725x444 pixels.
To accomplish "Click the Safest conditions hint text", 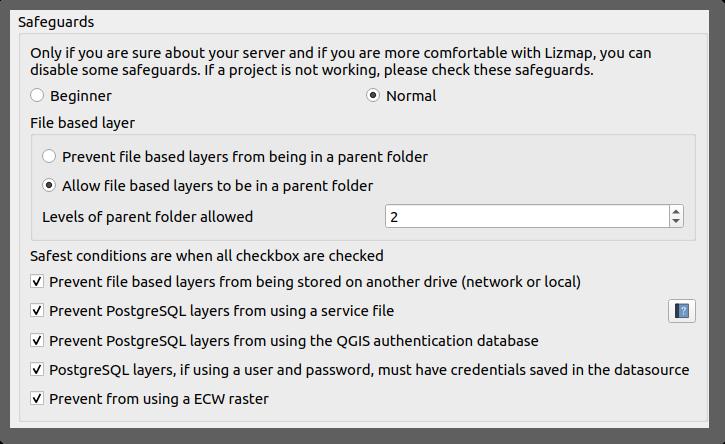I will coord(206,256).
